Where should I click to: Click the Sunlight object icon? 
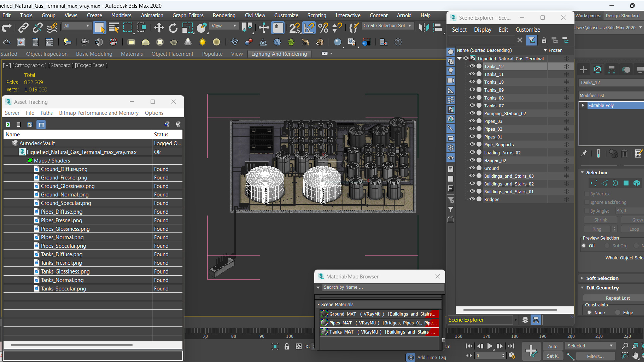pyautogui.click(x=202, y=42)
